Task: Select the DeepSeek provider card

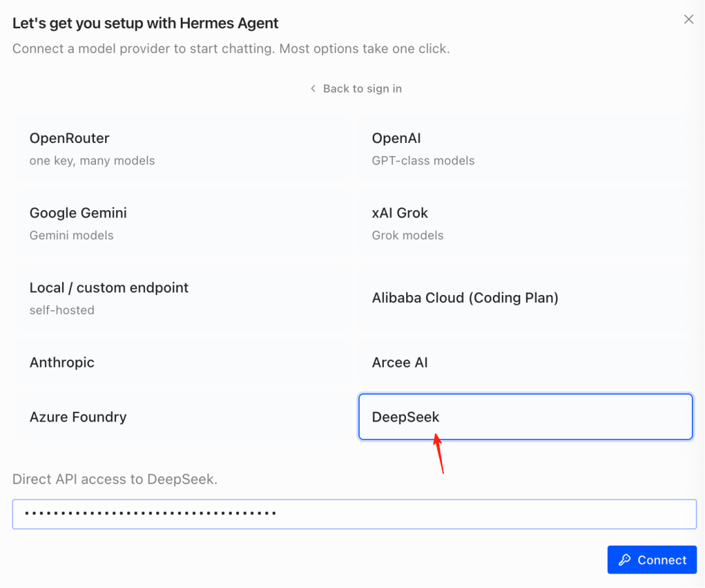Action: pos(525,417)
